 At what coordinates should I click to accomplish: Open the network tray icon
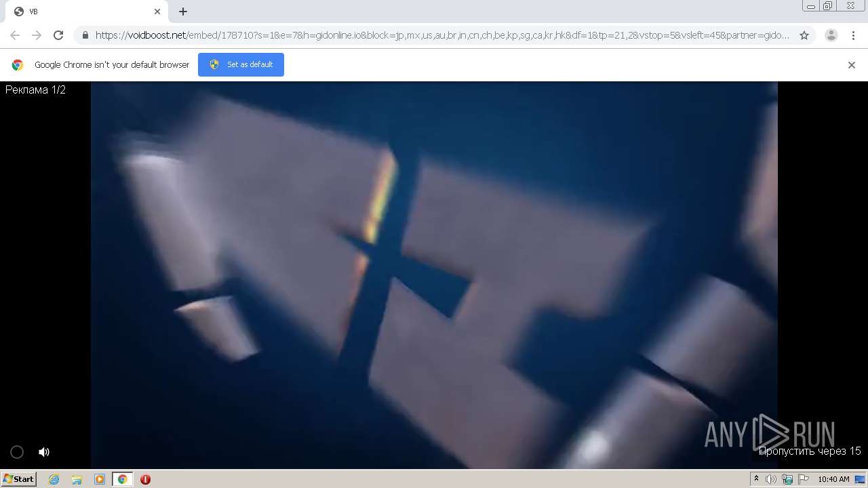(x=787, y=479)
